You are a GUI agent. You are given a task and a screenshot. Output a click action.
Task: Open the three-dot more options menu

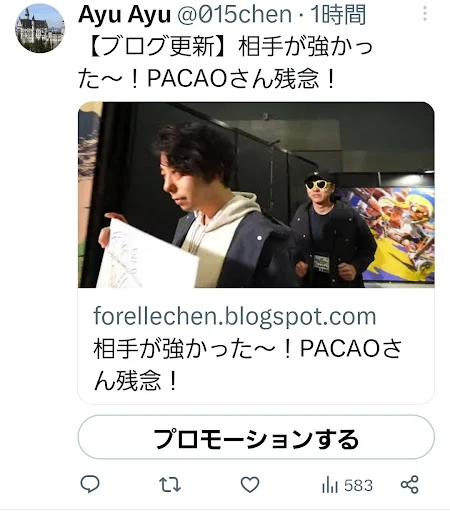click(425, 14)
